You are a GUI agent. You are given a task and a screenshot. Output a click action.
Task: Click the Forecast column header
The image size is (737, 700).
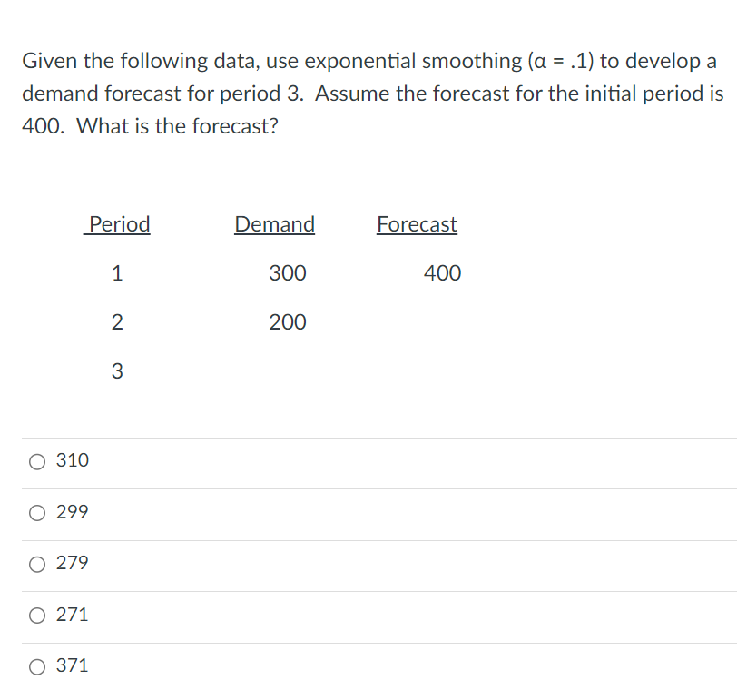point(417,224)
